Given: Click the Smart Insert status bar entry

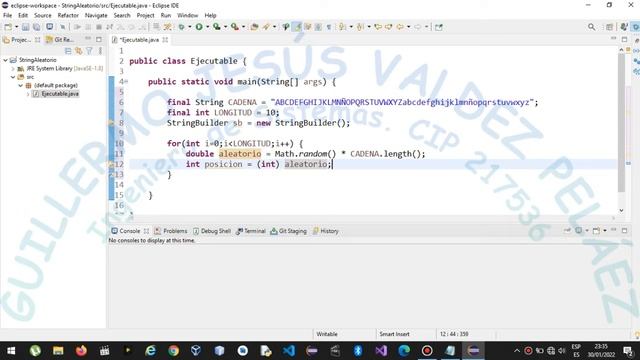Looking at the screenshot, I should (x=394, y=334).
